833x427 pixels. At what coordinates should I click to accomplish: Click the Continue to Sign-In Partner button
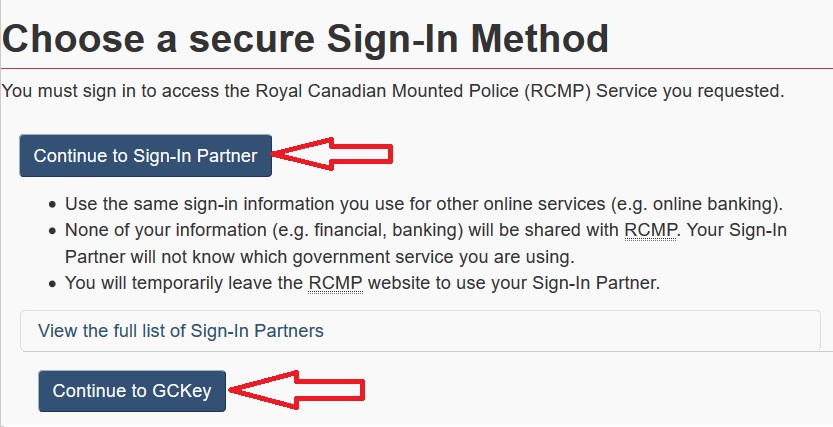(145, 155)
